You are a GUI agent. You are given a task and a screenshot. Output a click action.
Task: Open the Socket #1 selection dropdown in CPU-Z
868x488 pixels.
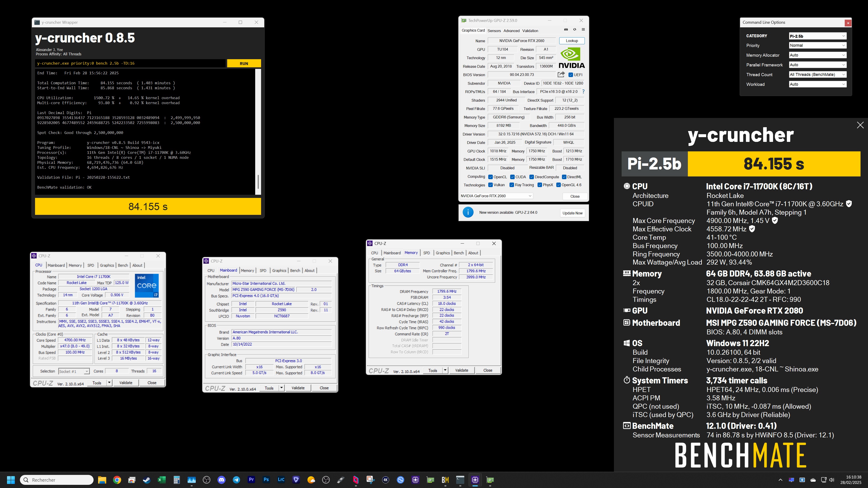click(74, 371)
